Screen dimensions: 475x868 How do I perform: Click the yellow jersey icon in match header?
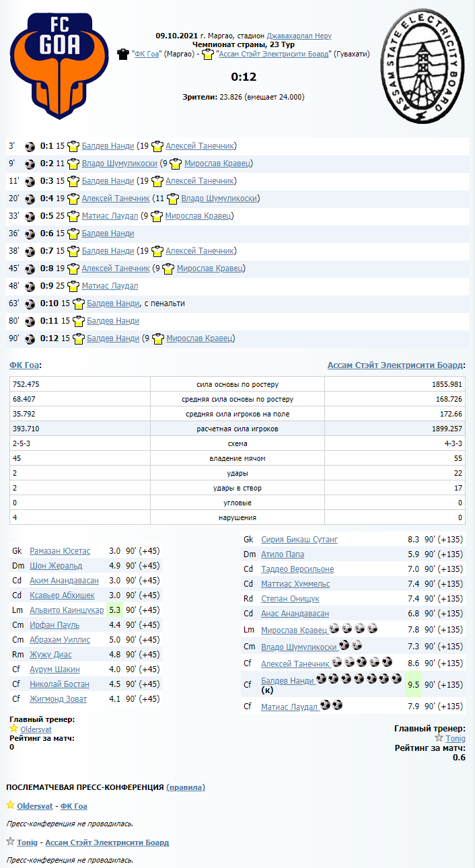211,55
